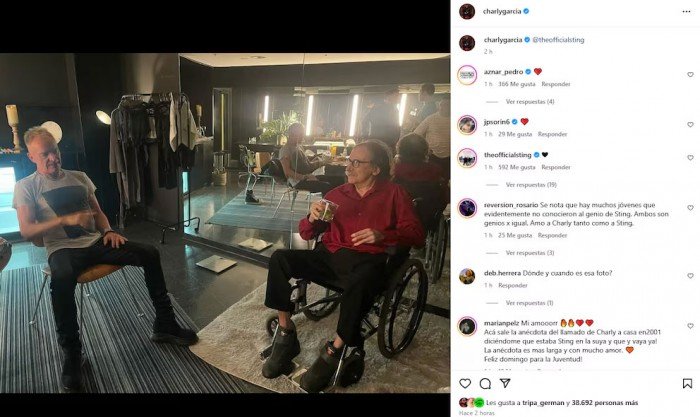Expand Ver respuestas (3) under reversion_rosario
Image resolution: width=700 pixels, height=417 pixels.
[x=529, y=253]
